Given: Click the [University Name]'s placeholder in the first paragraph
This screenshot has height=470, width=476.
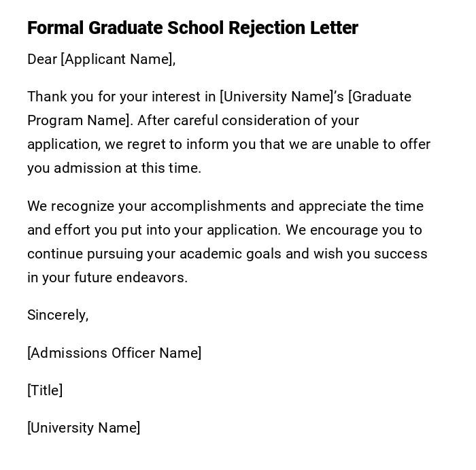Looking at the screenshot, I should 282,97.
